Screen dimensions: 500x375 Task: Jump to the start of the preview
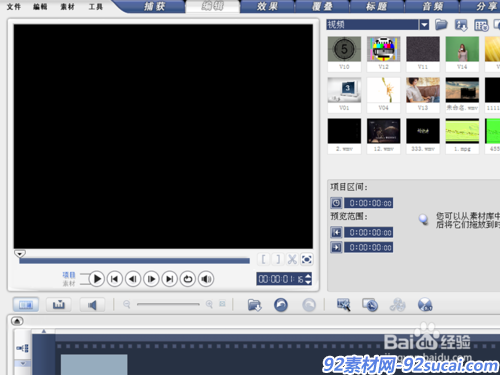(x=115, y=279)
